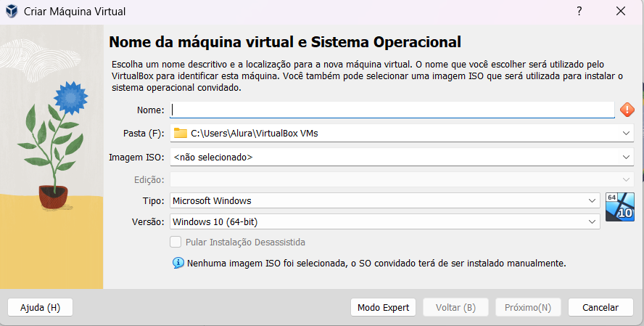Click the orange warning icon beside Nome field
The image size is (644, 326).
pos(627,110)
